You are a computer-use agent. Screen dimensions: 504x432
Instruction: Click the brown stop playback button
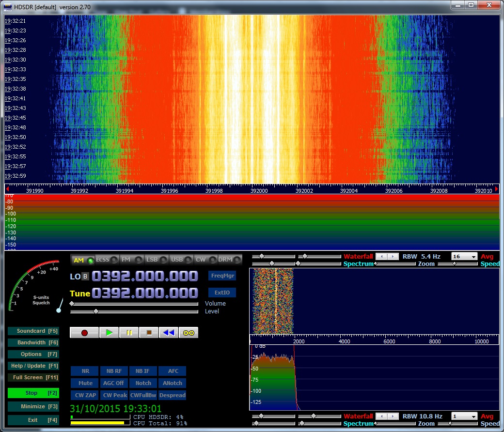[149, 333]
